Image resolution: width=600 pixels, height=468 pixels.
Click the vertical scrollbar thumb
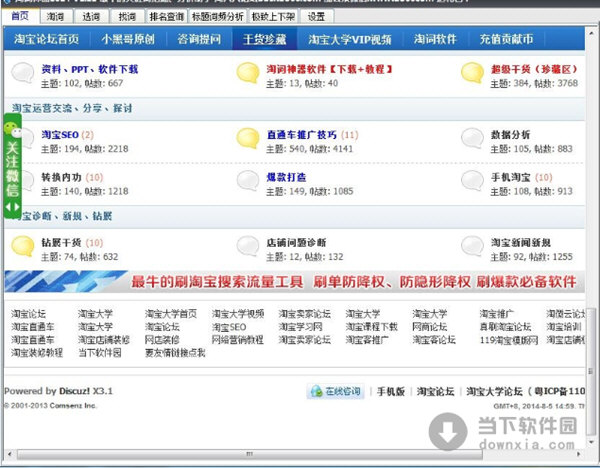click(x=591, y=370)
